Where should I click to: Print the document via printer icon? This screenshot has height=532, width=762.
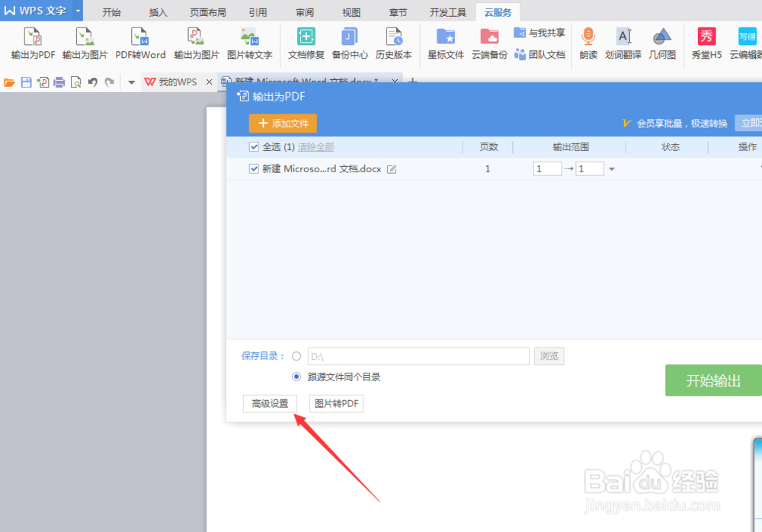[x=59, y=82]
